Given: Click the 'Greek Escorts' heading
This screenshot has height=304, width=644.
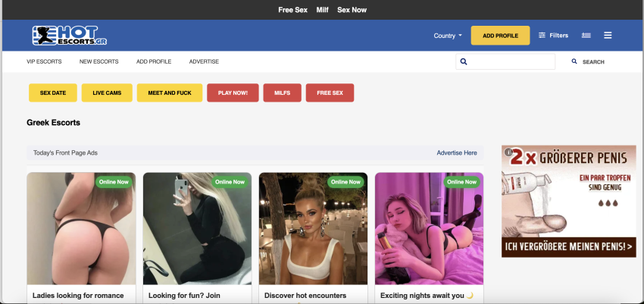Looking at the screenshot, I should [x=53, y=122].
